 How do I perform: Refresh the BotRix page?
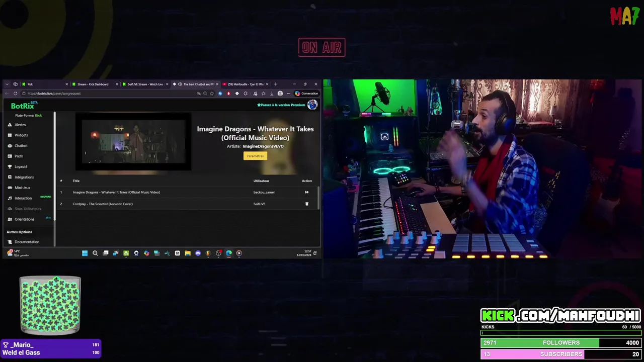[15, 94]
